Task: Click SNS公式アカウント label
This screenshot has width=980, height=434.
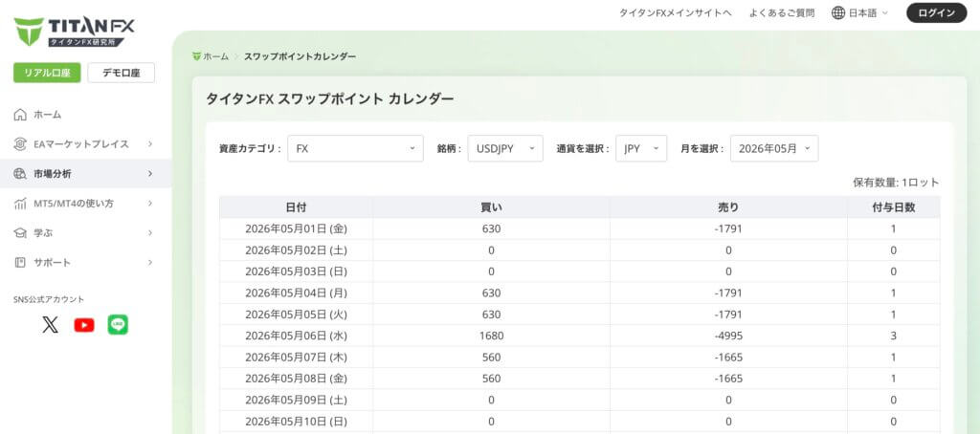Action: click(49, 300)
